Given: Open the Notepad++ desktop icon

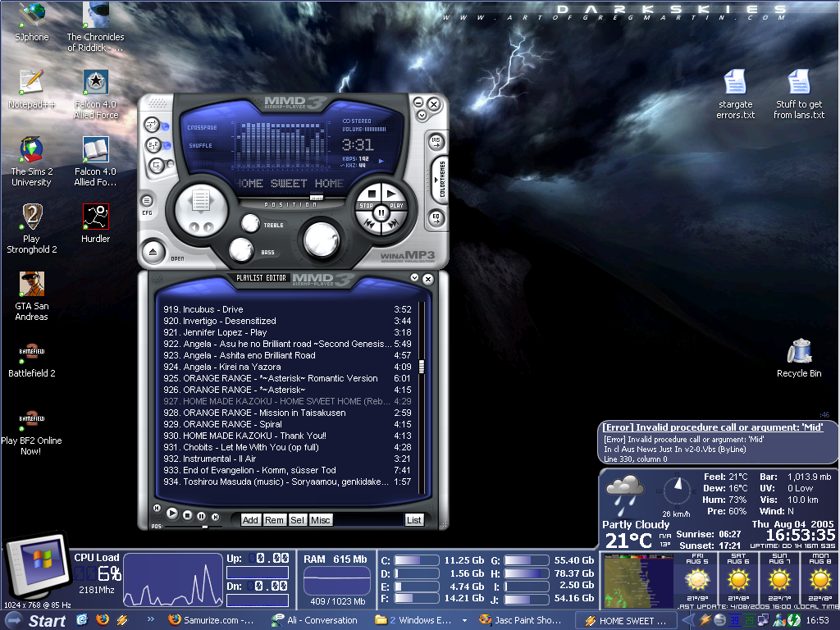Looking at the screenshot, I should pyautogui.click(x=32, y=89).
